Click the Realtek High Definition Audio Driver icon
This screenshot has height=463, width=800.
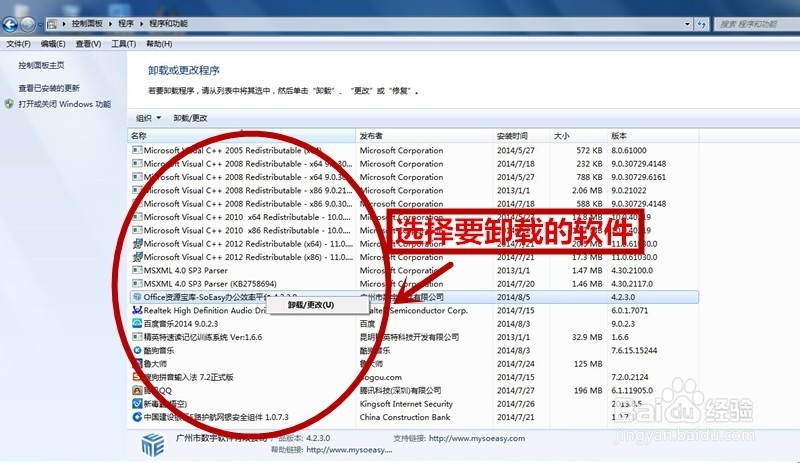coord(137,310)
